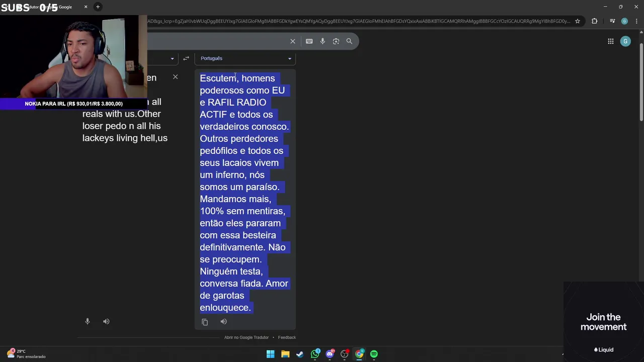The width and height of the screenshot is (644, 362).
Task: Open Spotify from the taskbar
Action: click(x=374, y=354)
